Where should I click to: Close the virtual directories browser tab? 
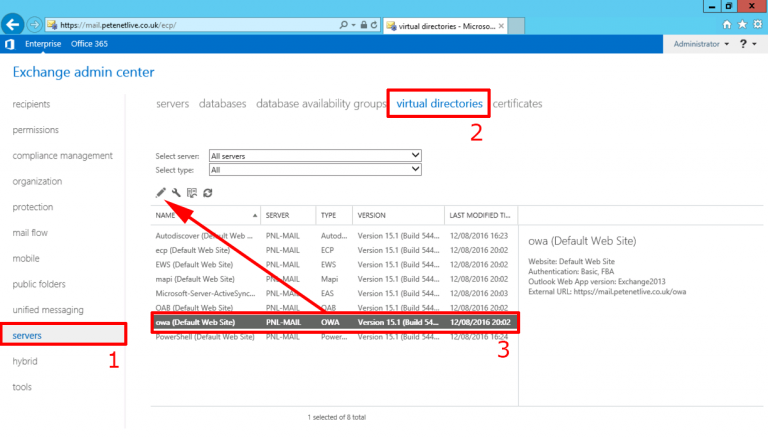tap(501, 26)
